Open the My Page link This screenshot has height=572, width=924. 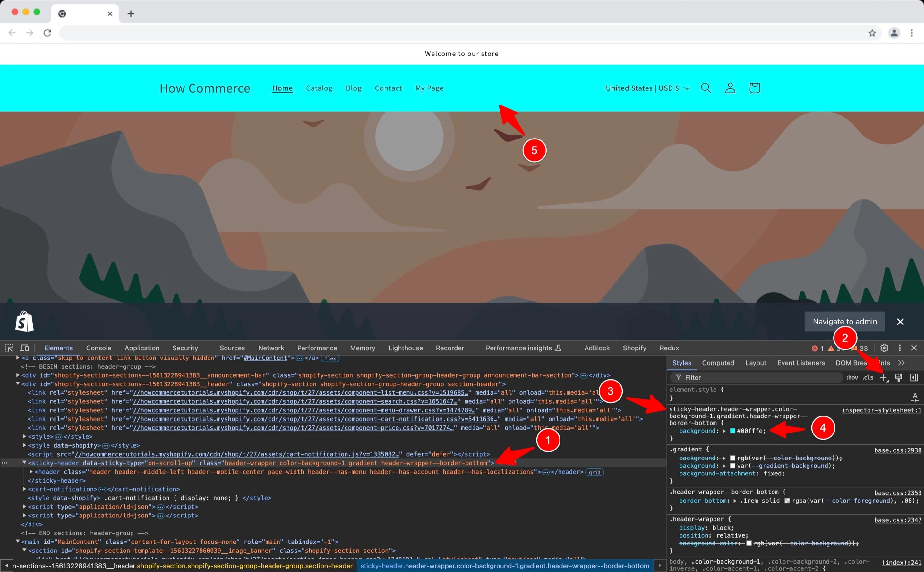429,88
